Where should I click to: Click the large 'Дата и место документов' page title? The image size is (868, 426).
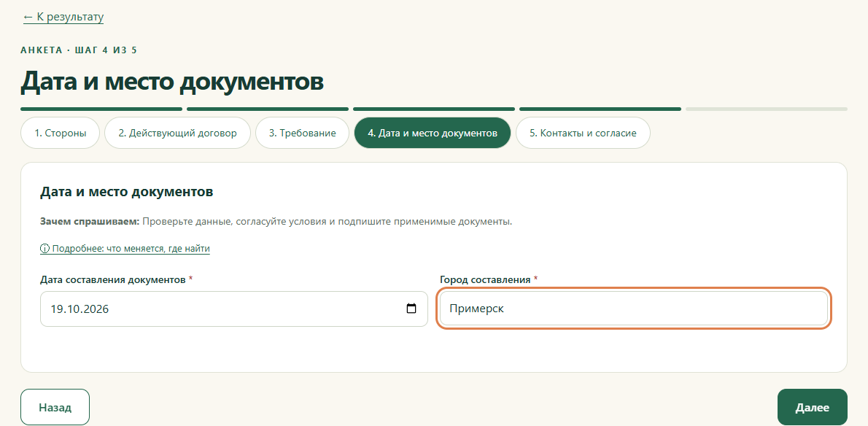(x=172, y=81)
